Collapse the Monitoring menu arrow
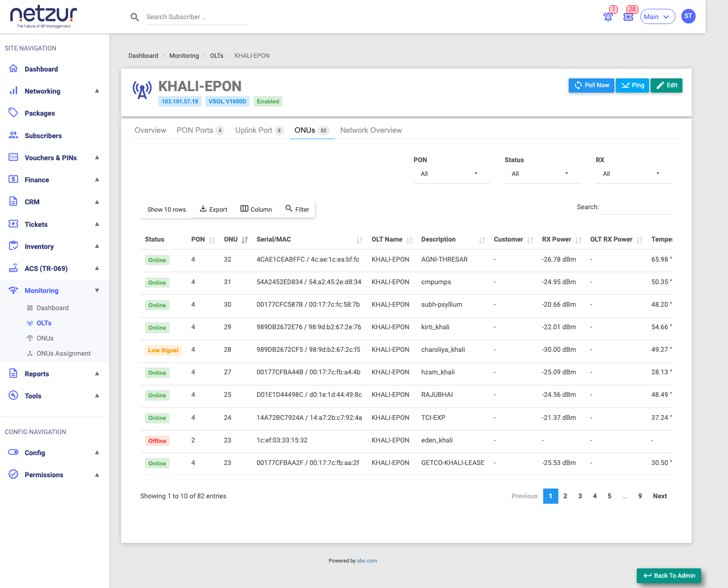Image resolution: width=728 pixels, height=588 pixels. click(97, 290)
